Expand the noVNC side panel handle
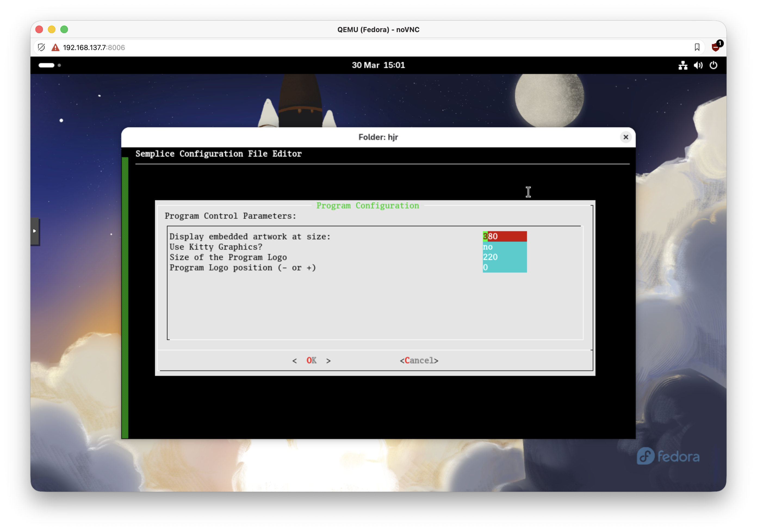Viewport: 757px width, 532px height. [x=35, y=231]
